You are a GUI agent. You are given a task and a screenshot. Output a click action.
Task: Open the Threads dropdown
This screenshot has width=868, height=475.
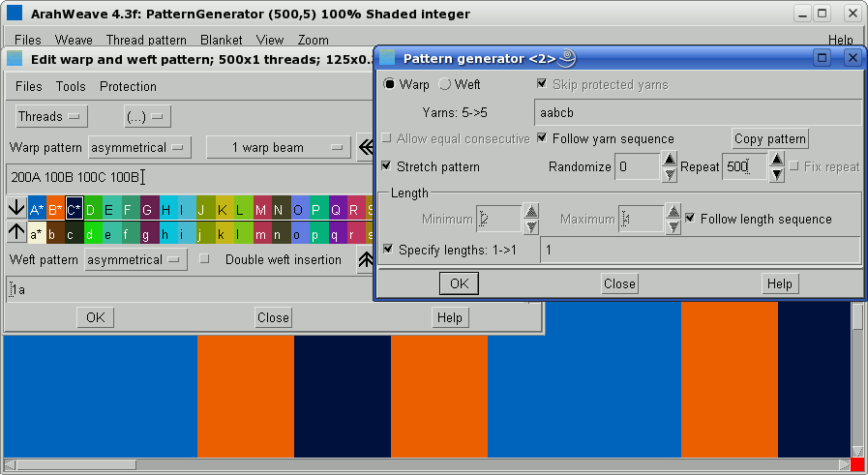[51, 116]
